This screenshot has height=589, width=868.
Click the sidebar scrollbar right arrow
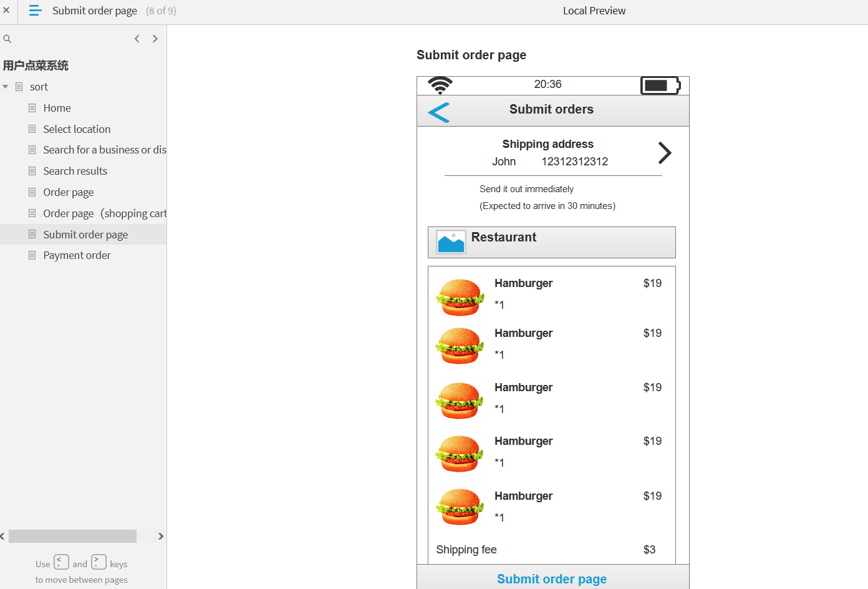click(161, 537)
